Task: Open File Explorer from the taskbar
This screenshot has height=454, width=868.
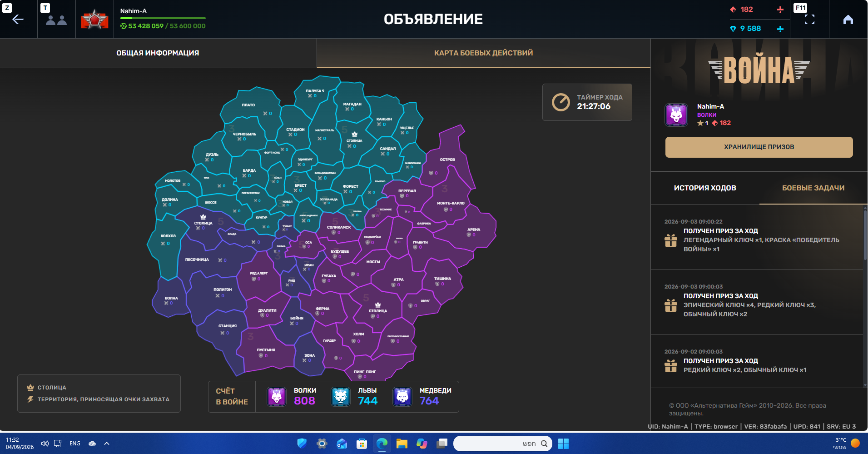Action: pos(402,444)
